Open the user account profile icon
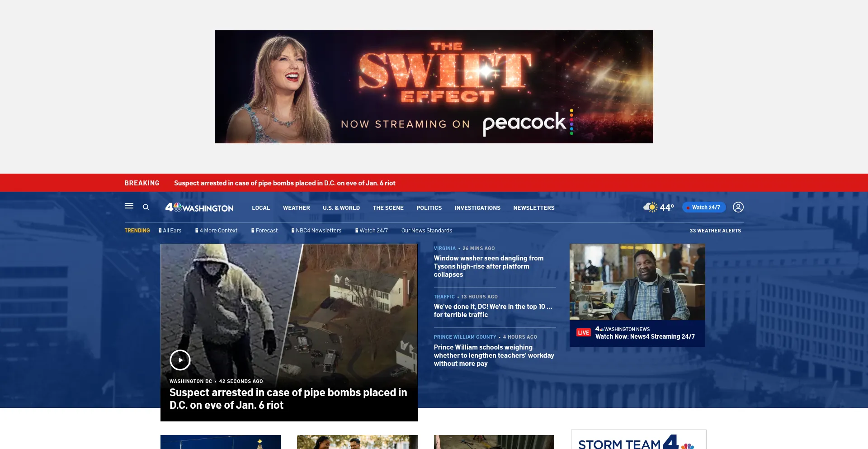This screenshot has height=449, width=868. click(738, 207)
